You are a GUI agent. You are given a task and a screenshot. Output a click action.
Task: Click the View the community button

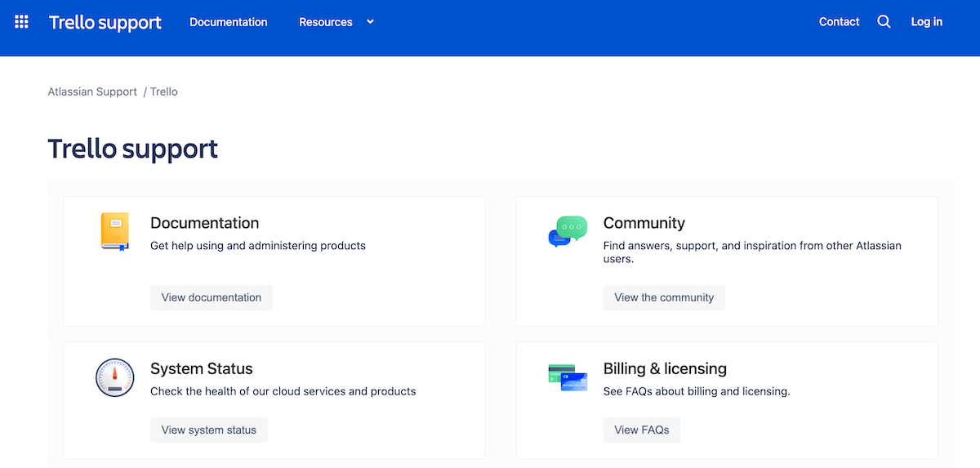click(664, 297)
